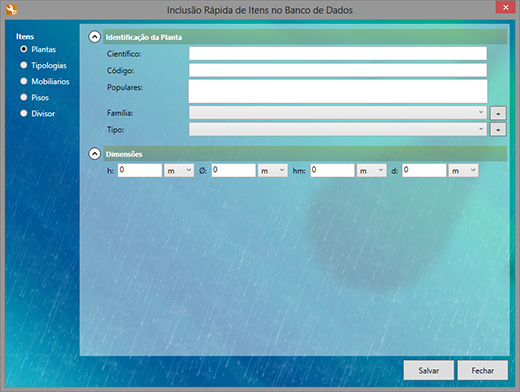Image resolution: width=520 pixels, height=392 pixels.
Task: Open the unit dropdown for hm field
Action: point(371,170)
